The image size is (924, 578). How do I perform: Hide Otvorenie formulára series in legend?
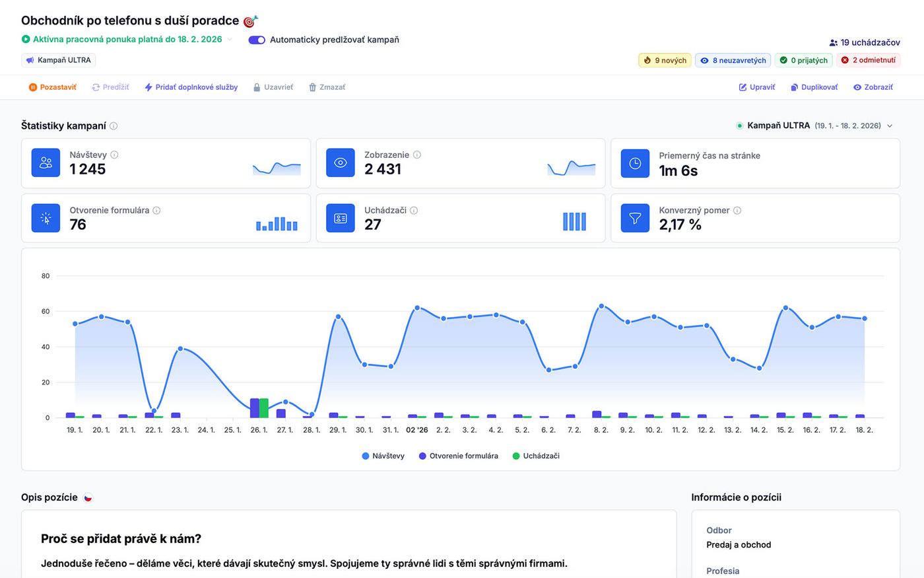coord(458,456)
